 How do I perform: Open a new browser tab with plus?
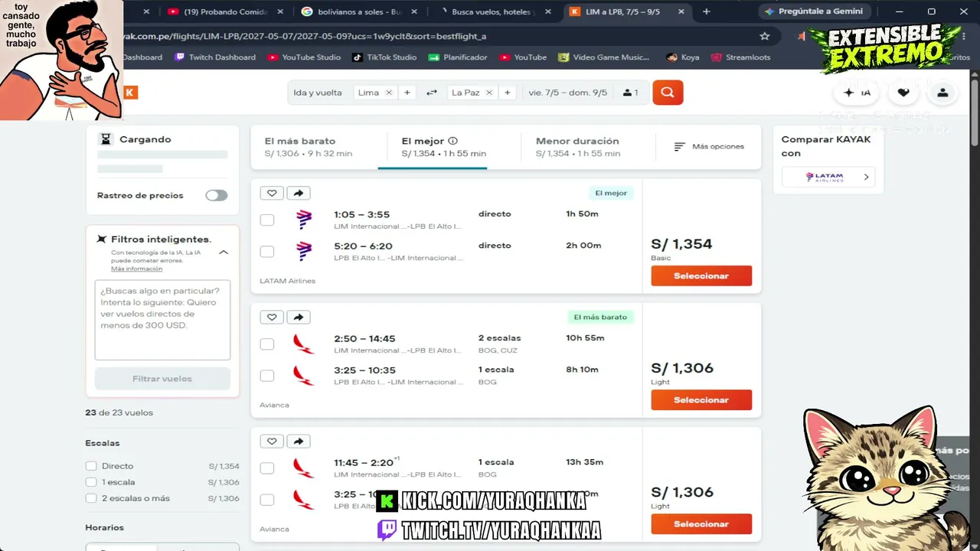[706, 11]
